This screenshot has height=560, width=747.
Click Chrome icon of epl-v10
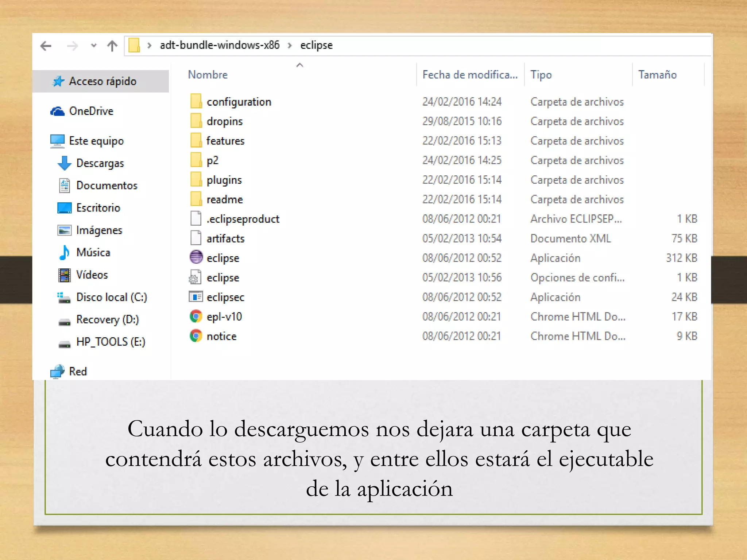pyautogui.click(x=196, y=316)
